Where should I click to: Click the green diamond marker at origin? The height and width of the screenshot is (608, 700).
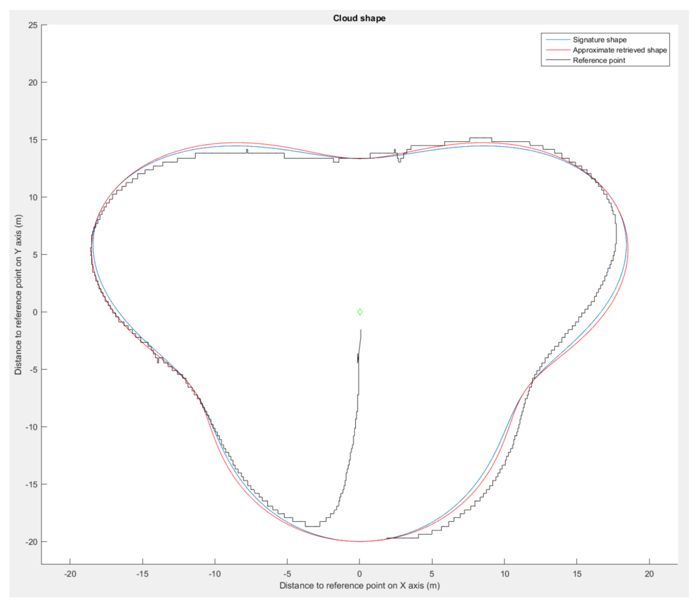(360, 312)
